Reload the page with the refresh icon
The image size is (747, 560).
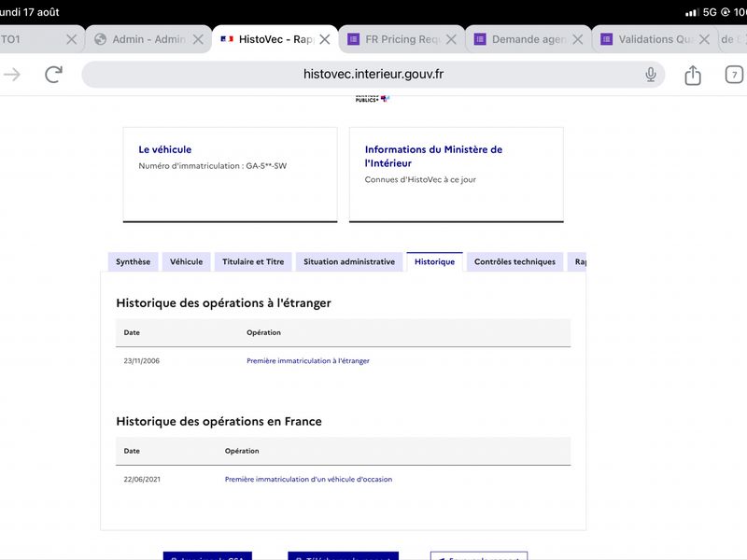pyautogui.click(x=54, y=75)
